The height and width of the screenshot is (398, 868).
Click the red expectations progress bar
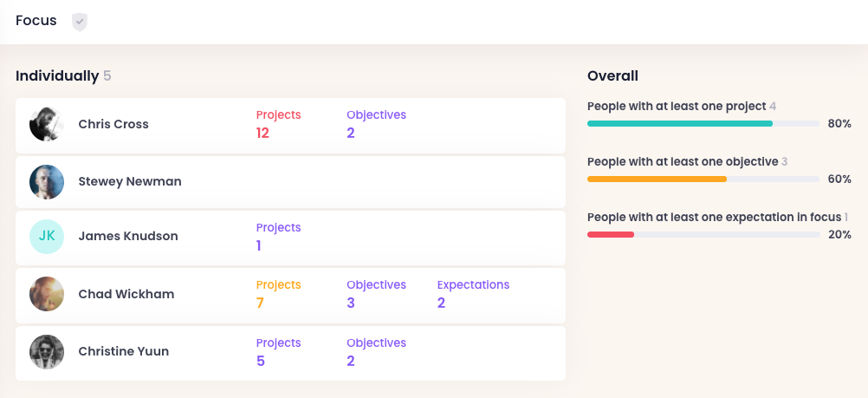[611, 235]
